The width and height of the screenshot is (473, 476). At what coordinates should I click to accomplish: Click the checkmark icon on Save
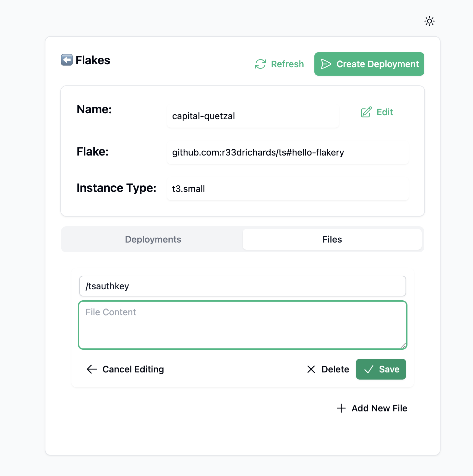(369, 369)
